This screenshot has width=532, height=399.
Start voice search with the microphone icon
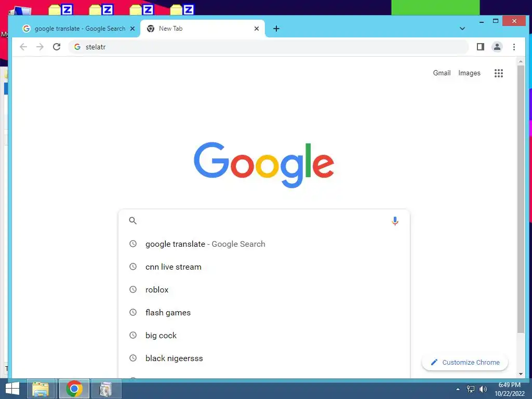click(395, 221)
